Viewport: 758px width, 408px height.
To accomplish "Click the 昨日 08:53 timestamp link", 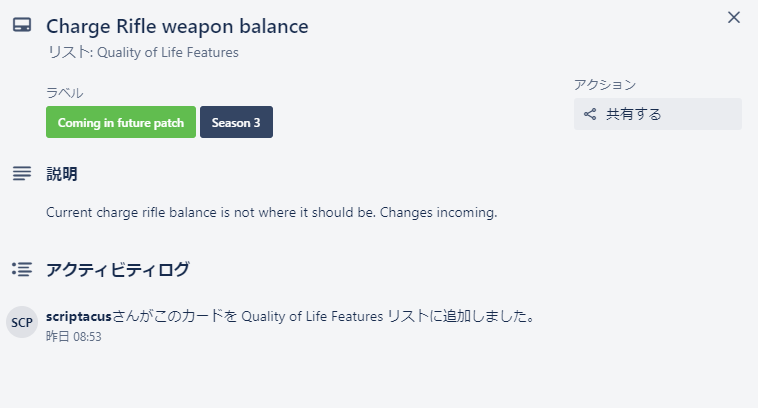I will (x=73, y=337).
